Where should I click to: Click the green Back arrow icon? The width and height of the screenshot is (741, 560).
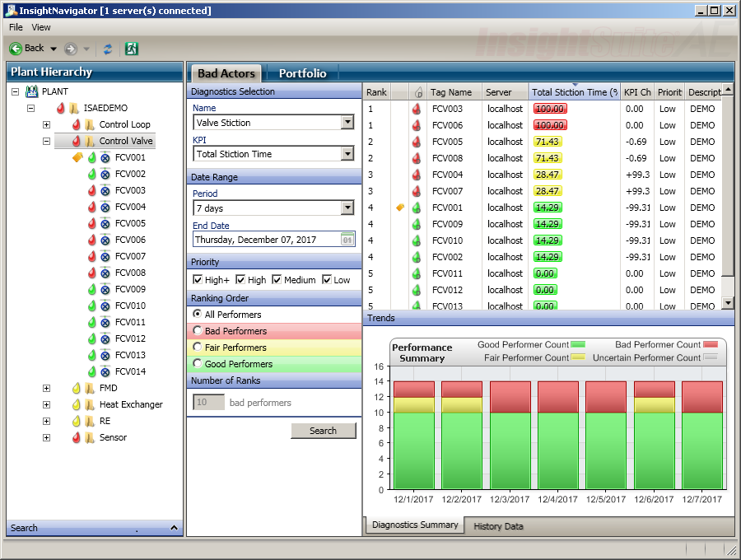tap(15, 49)
